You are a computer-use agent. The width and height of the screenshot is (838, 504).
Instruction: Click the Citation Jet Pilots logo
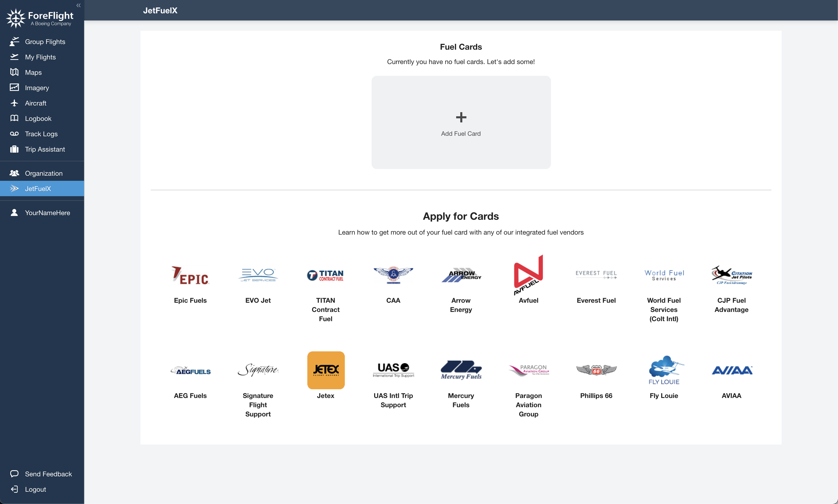[x=732, y=275]
